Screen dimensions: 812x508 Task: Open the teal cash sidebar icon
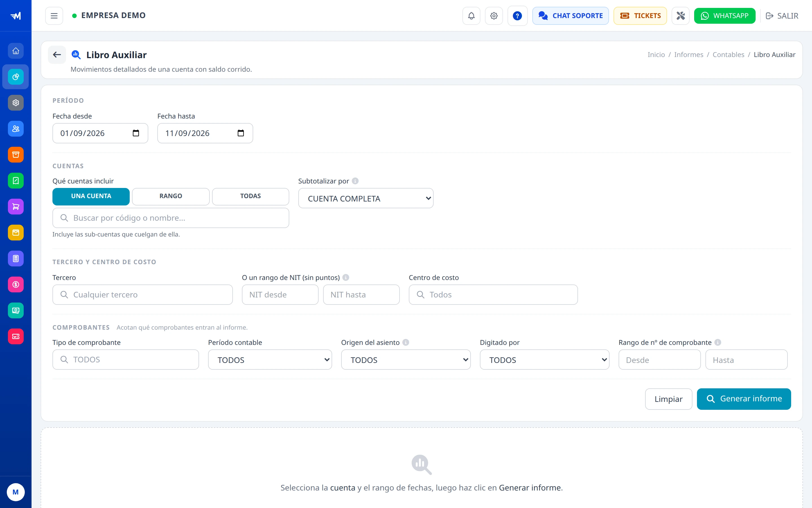click(x=16, y=310)
